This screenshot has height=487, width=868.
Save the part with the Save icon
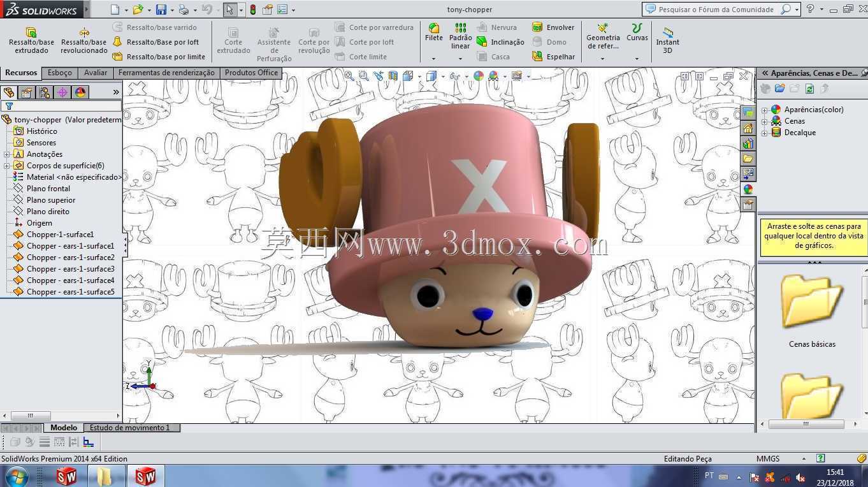[x=161, y=10]
